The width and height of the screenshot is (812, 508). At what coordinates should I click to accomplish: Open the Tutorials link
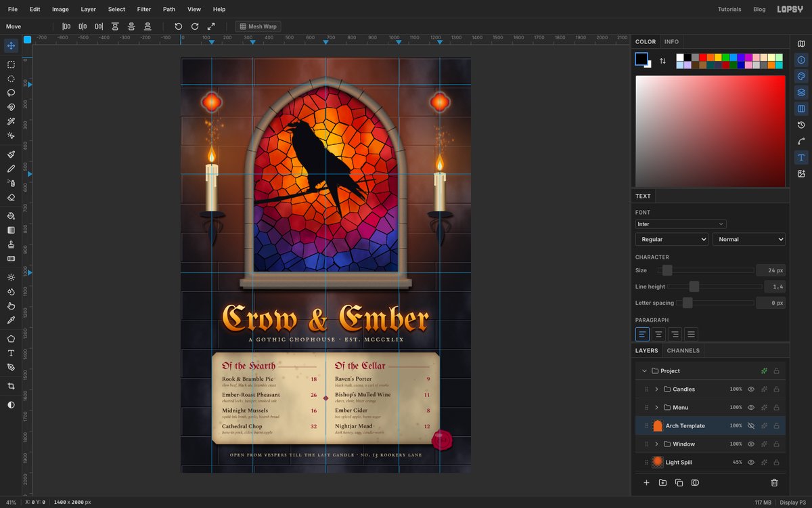(729, 9)
